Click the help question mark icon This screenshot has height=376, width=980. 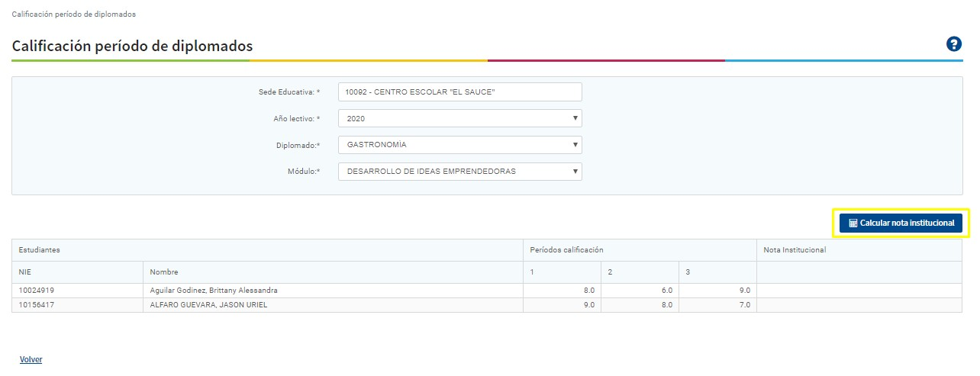(953, 44)
